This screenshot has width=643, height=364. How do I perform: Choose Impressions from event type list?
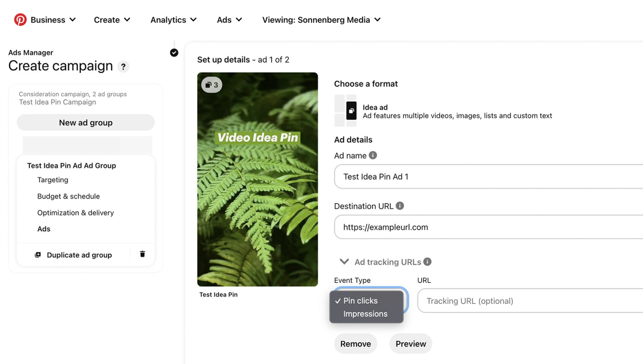point(365,314)
